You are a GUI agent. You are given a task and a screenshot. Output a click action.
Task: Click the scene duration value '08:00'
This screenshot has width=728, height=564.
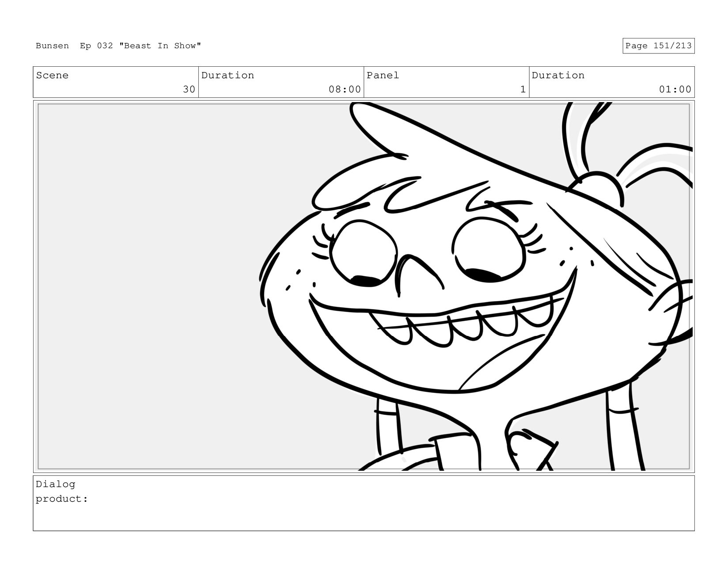tap(345, 89)
